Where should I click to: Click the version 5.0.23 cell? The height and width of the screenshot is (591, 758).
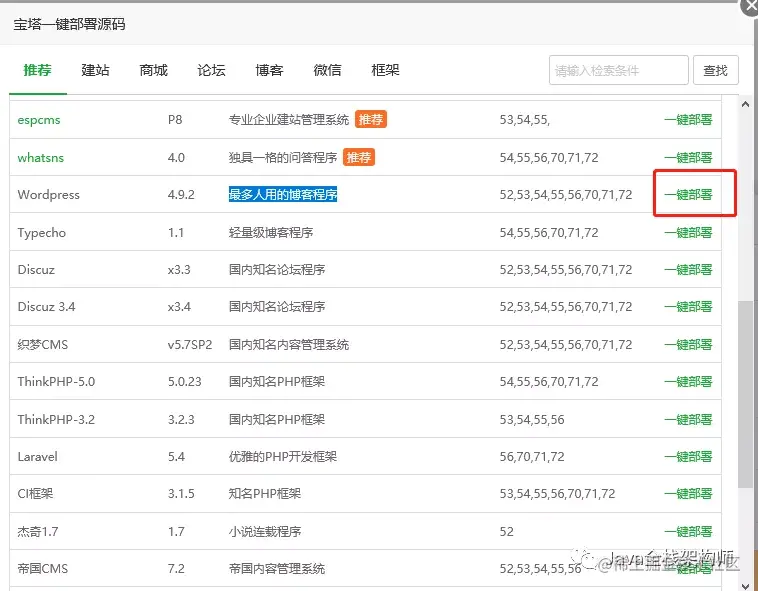[x=185, y=382]
